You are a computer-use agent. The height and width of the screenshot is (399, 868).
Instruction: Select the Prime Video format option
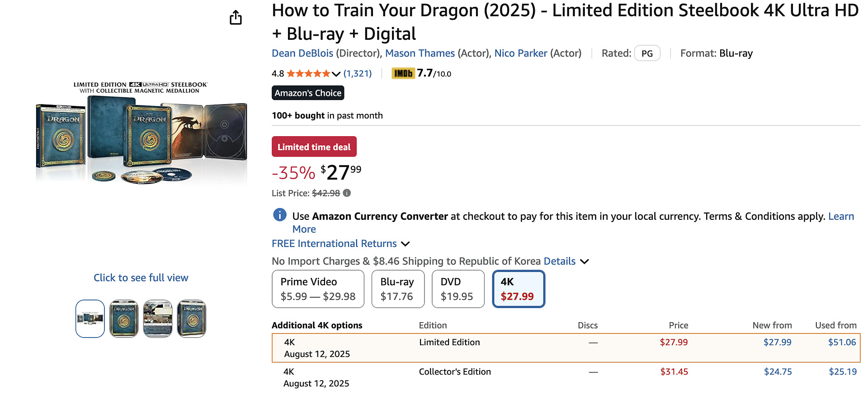[x=318, y=289]
